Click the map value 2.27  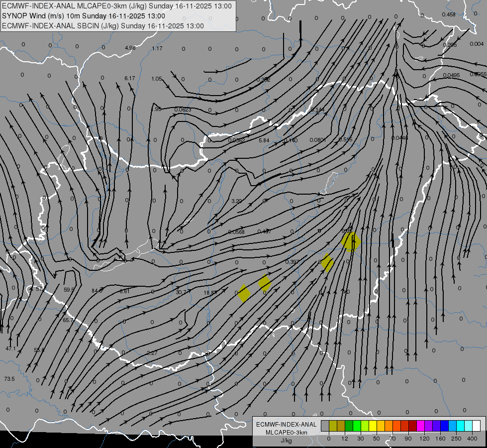tap(152, 353)
